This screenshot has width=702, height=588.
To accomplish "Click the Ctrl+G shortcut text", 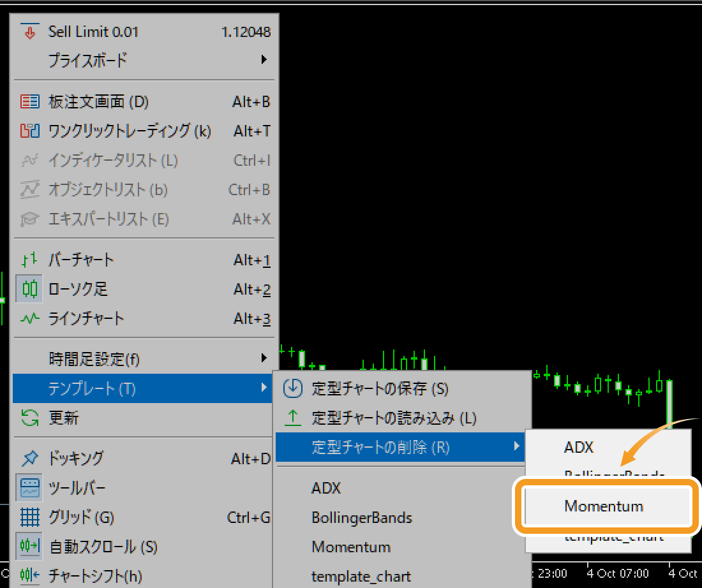I will (249, 517).
